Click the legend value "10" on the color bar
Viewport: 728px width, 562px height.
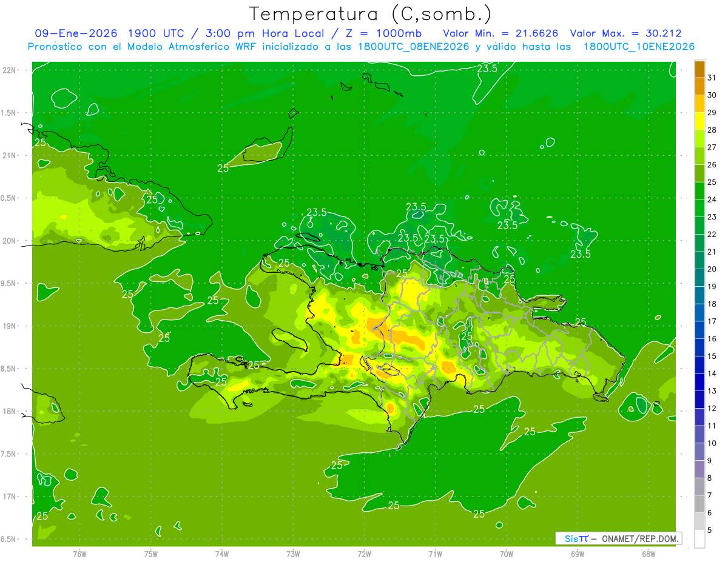(x=712, y=443)
